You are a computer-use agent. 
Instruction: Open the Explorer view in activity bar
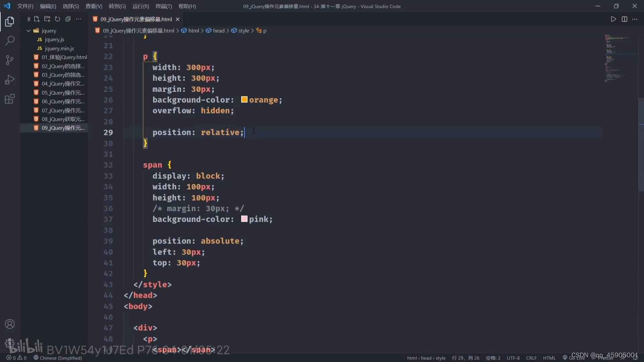tap(10, 22)
